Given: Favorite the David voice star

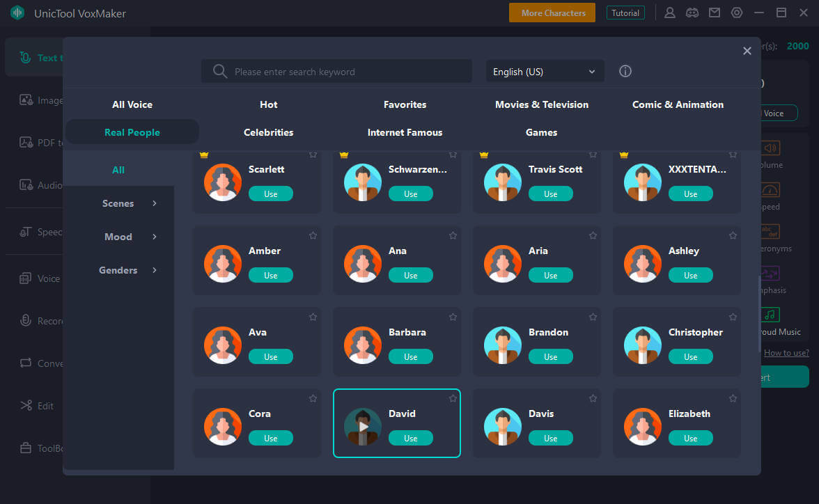Looking at the screenshot, I should coord(453,398).
